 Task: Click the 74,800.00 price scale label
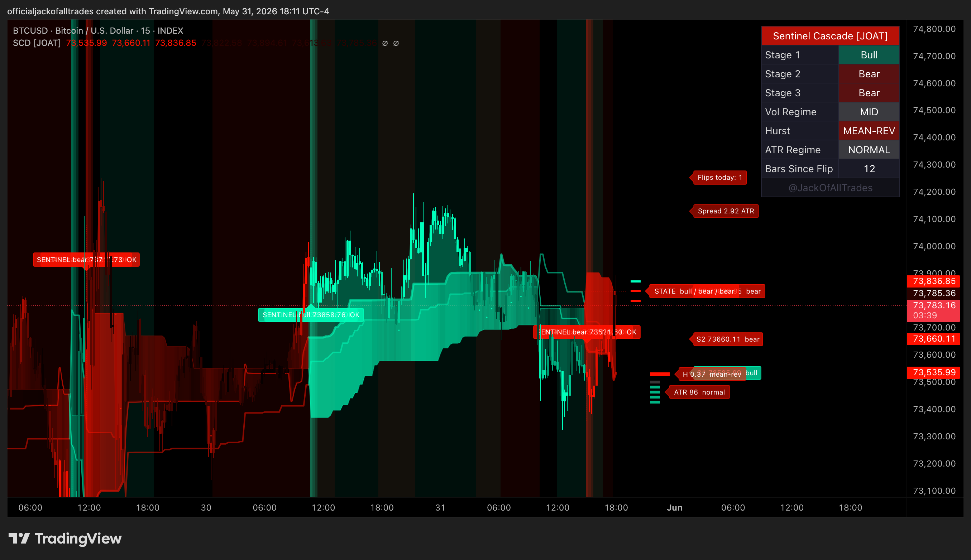934,29
